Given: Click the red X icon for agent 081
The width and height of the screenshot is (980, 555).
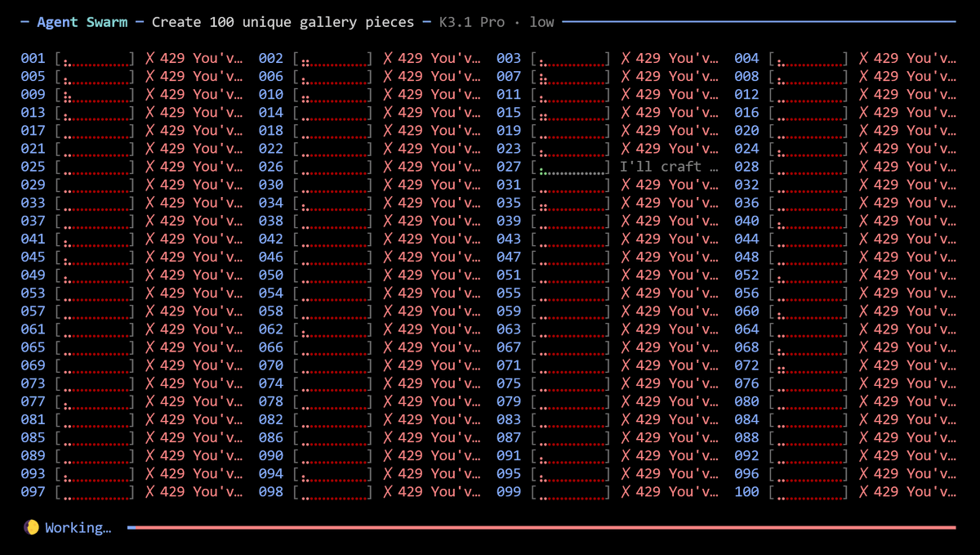Looking at the screenshot, I should point(150,419).
